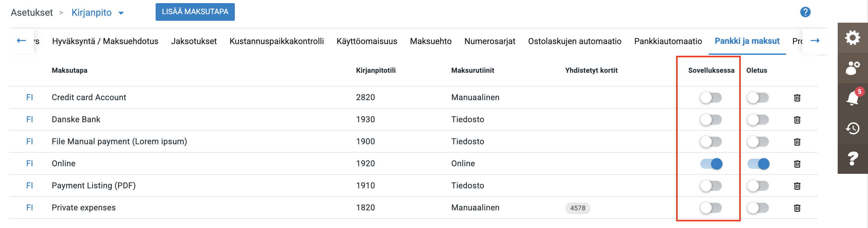Open the history clock icon
The height and width of the screenshot is (228, 868).
[x=852, y=128]
